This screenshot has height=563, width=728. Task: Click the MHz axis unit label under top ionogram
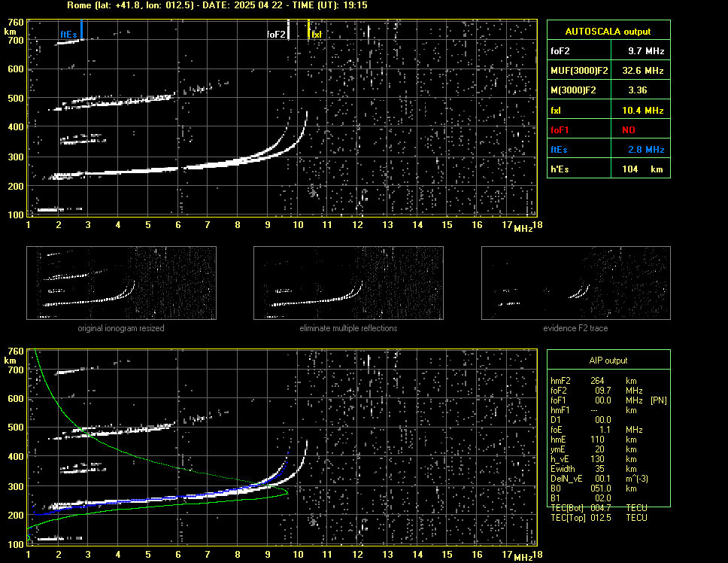[x=523, y=229]
